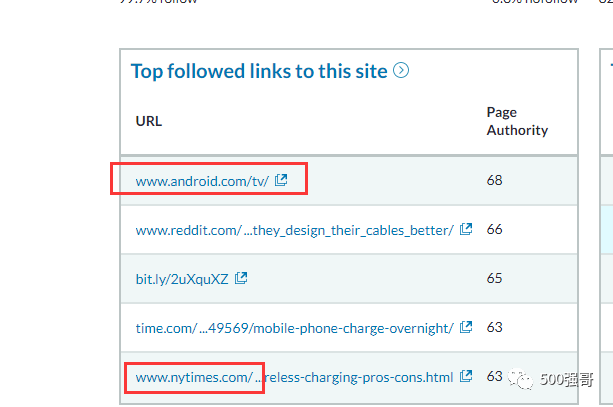The height and width of the screenshot is (407, 613).
Task: Click external-link icon next to time.com URL
Action: point(466,327)
